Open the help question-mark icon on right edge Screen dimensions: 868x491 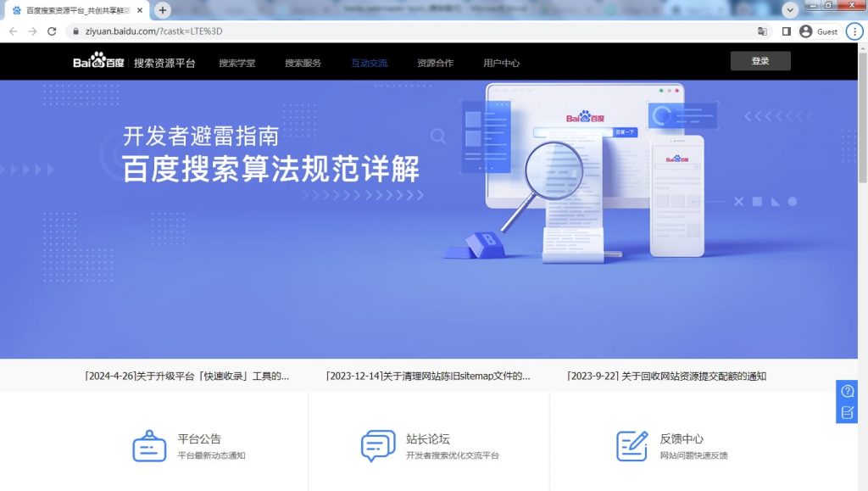coord(846,391)
